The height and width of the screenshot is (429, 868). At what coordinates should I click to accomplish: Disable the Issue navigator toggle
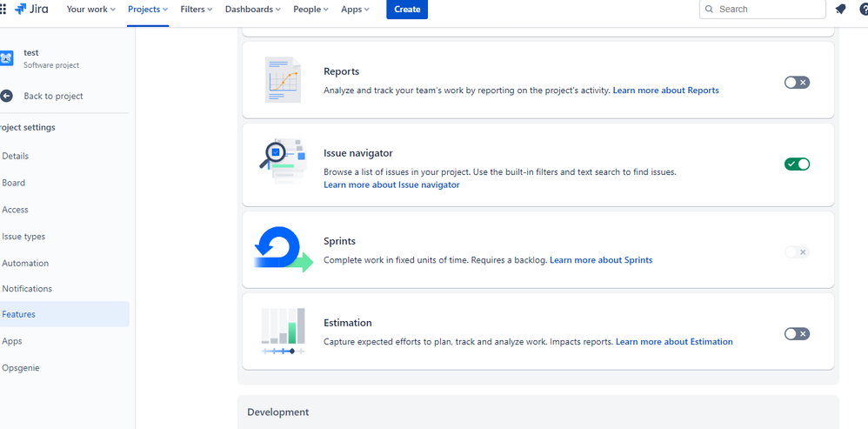coord(797,164)
